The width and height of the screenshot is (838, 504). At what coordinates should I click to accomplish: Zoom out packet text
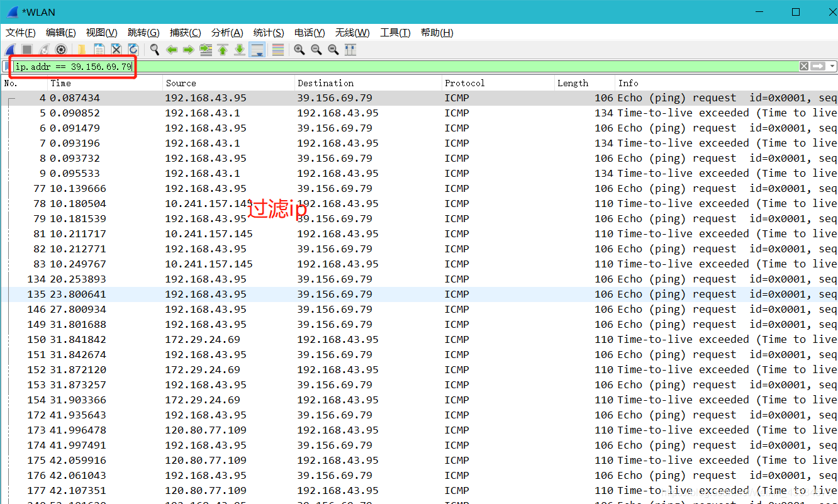(x=316, y=50)
